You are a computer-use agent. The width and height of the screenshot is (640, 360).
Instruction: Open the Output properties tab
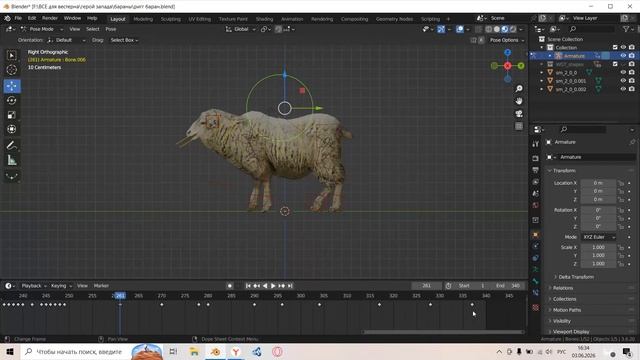pyautogui.click(x=536, y=170)
